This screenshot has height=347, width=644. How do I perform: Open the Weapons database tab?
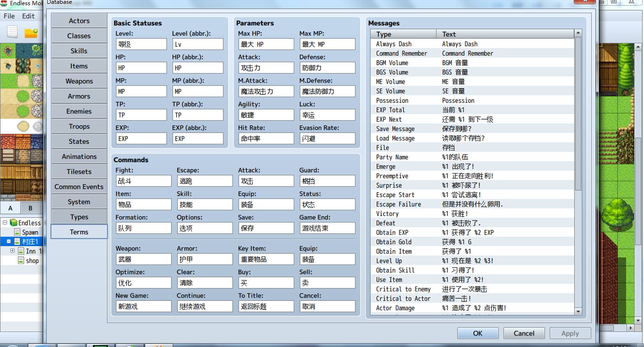pos(79,81)
